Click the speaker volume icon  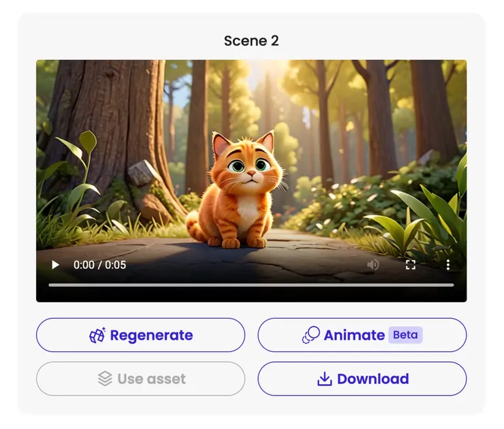point(373,265)
